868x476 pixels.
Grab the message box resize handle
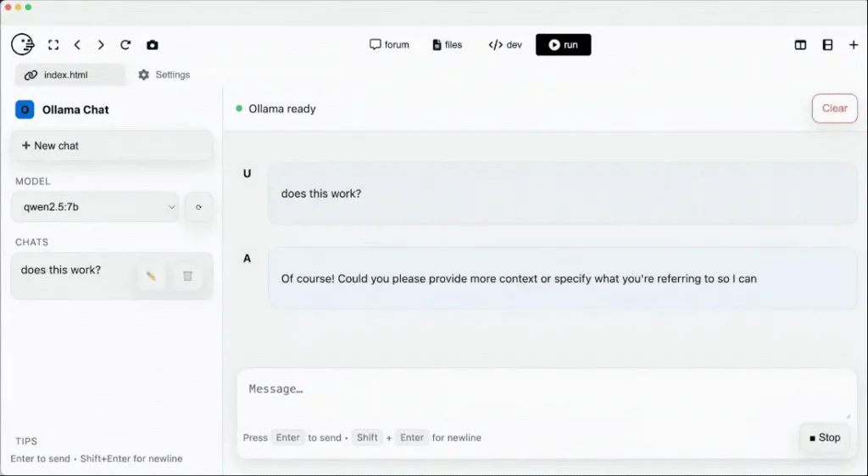pos(847,415)
